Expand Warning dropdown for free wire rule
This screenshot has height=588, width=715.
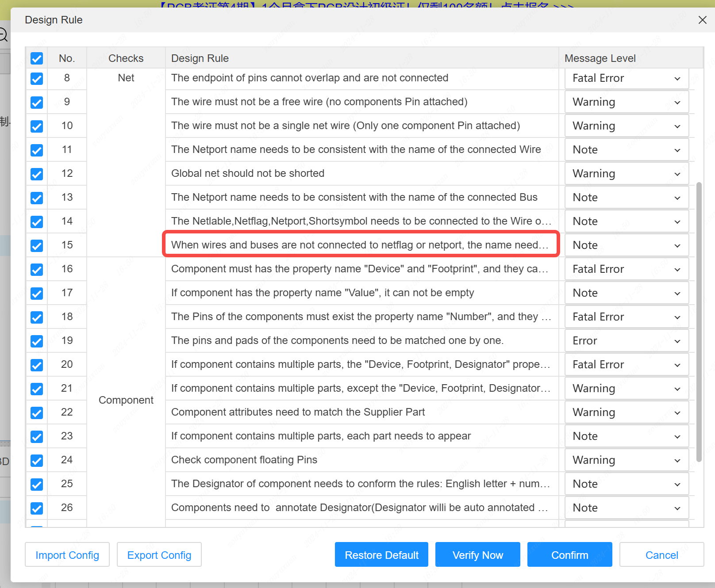click(626, 103)
